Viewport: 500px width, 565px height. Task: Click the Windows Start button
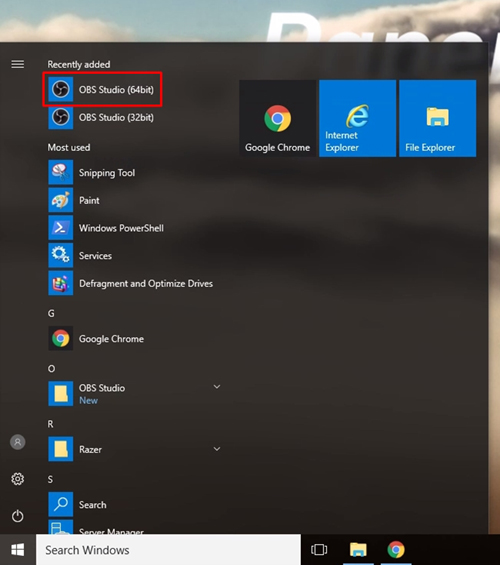tap(18, 550)
